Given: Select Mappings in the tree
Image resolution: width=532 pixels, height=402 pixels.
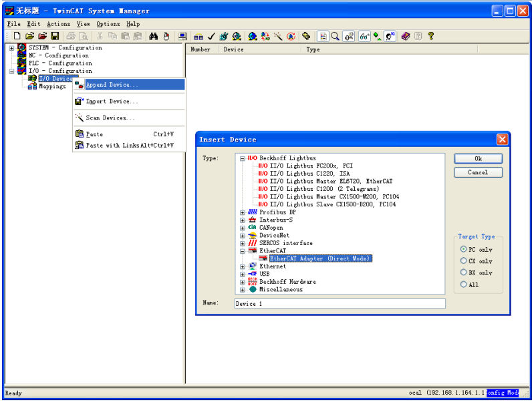Looking at the screenshot, I should click(x=52, y=86).
